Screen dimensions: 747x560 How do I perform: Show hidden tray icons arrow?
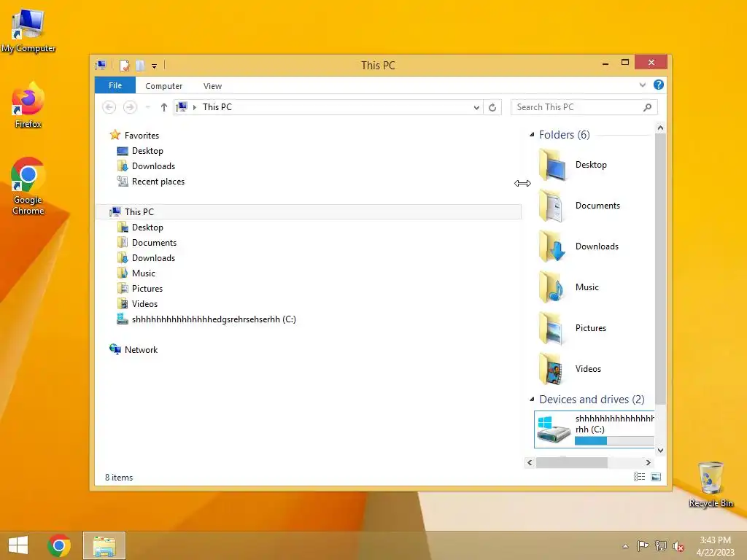(x=625, y=546)
